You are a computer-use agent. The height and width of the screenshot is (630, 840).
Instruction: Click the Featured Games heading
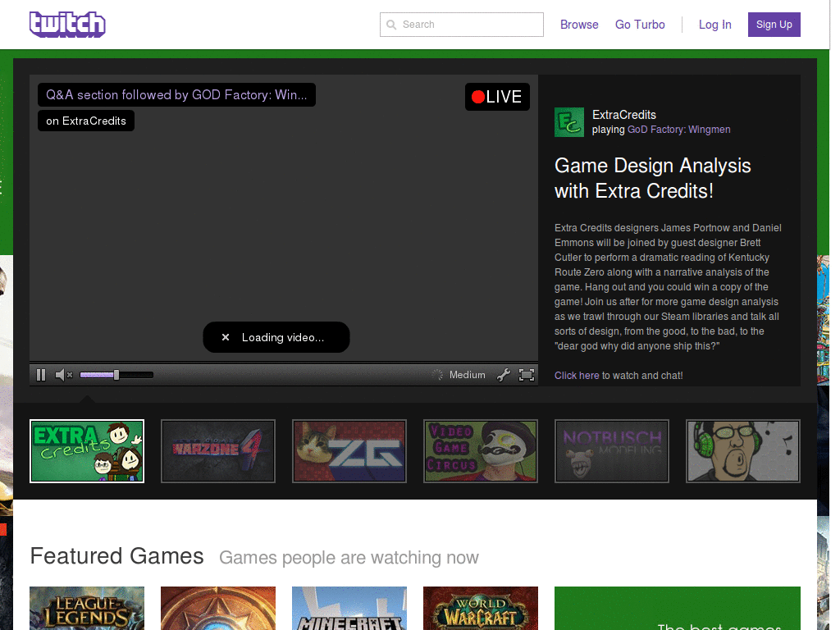pos(116,556)
